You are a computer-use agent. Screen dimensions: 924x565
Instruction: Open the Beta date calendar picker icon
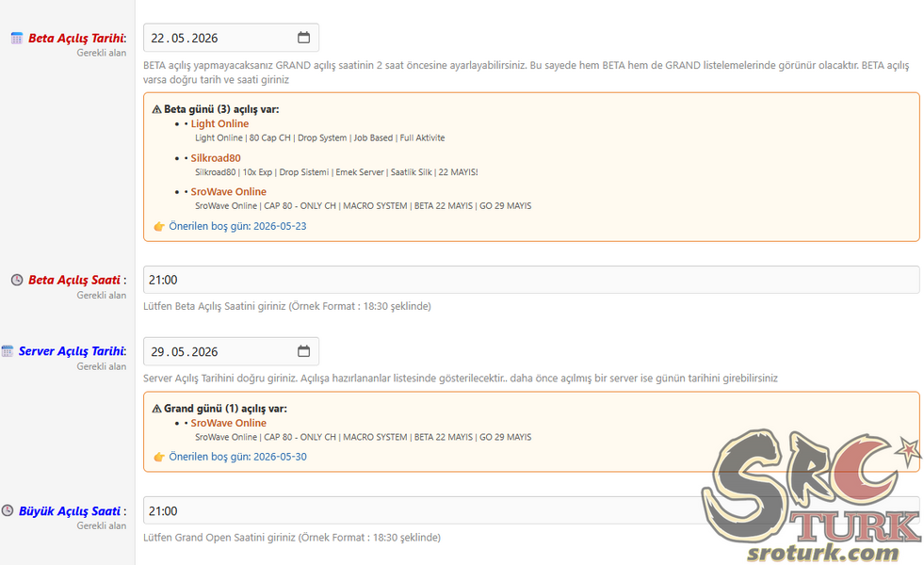pos(303,38)
